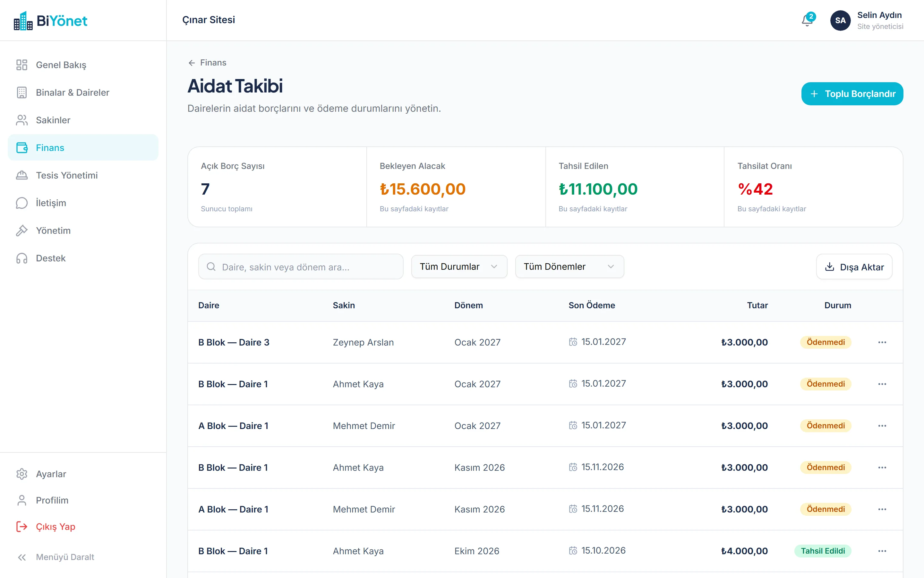Select Finans in the sidebar

tap(83, 148)
